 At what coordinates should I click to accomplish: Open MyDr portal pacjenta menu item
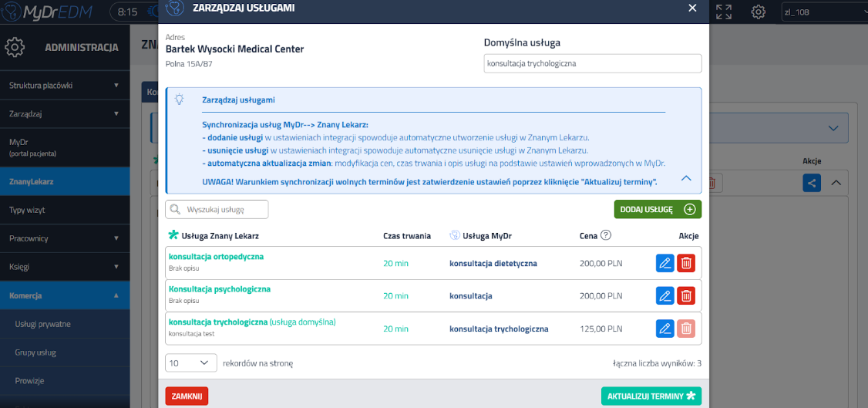65,147
